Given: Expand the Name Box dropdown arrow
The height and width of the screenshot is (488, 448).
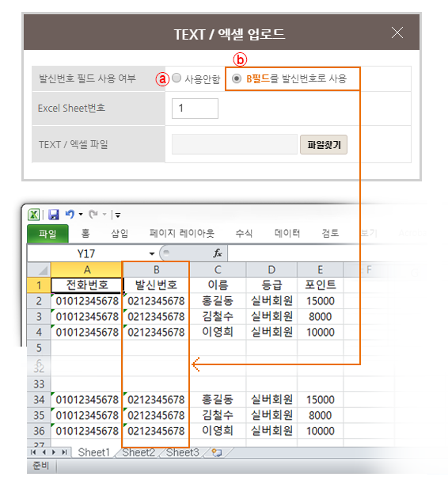Looking at the screenshot, I should coord(152,254).
